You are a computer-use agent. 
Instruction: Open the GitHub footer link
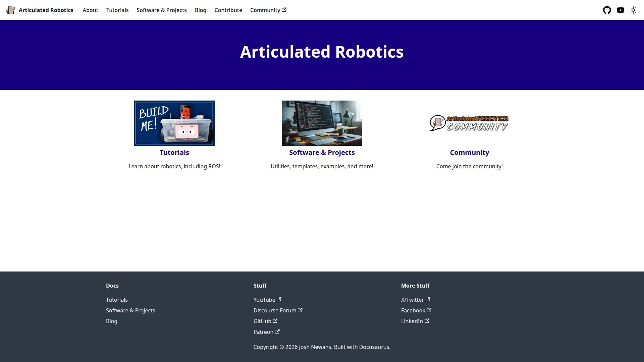tap(265, 321)
